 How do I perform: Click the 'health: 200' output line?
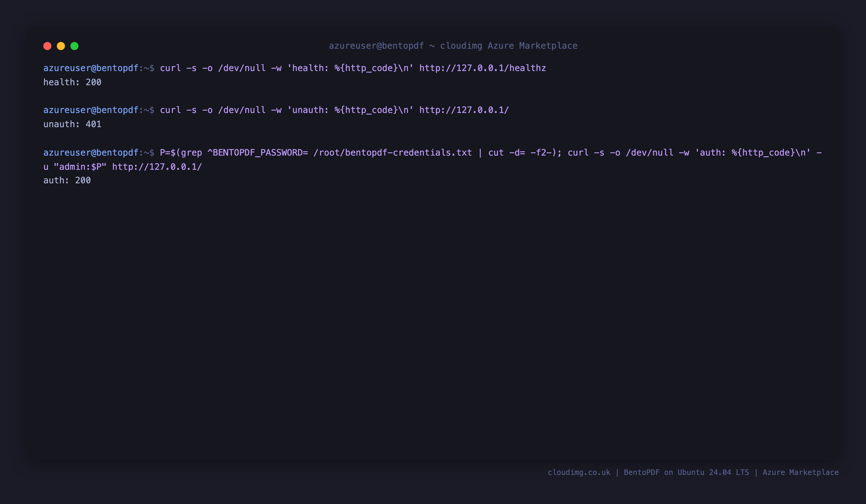[x=72, y=82]
